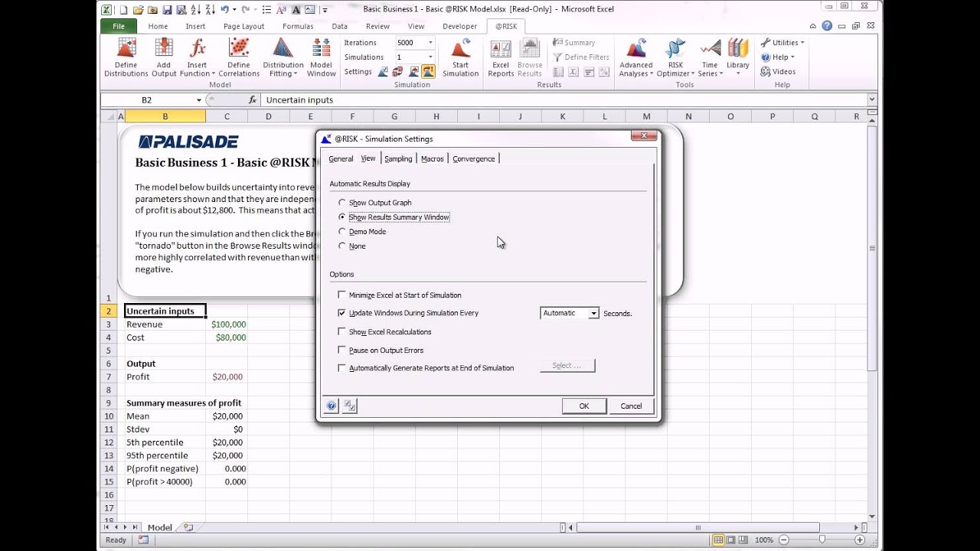The height and width of the screenshot is (551, 980).
Task: Enable Automatically Generate Reports at End of Simulation
Action: [x=342, y=368]
